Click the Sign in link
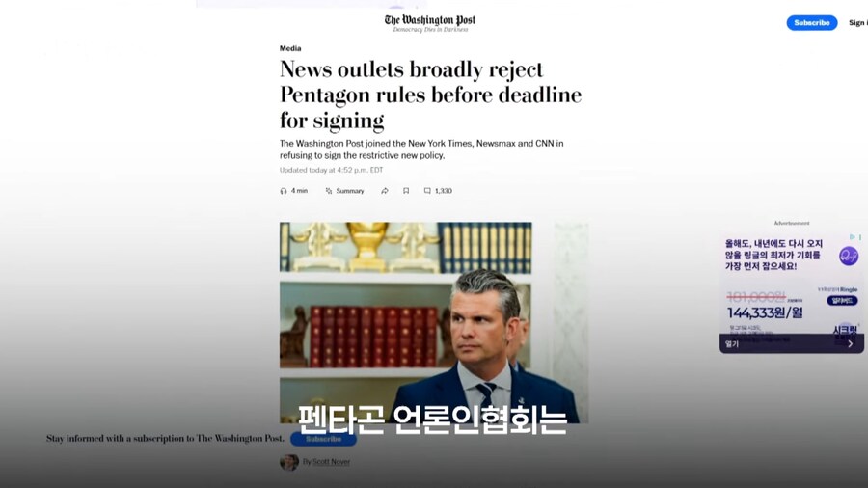Image resolution: width=868 pixels, height=488 pixels. point(858,23)
